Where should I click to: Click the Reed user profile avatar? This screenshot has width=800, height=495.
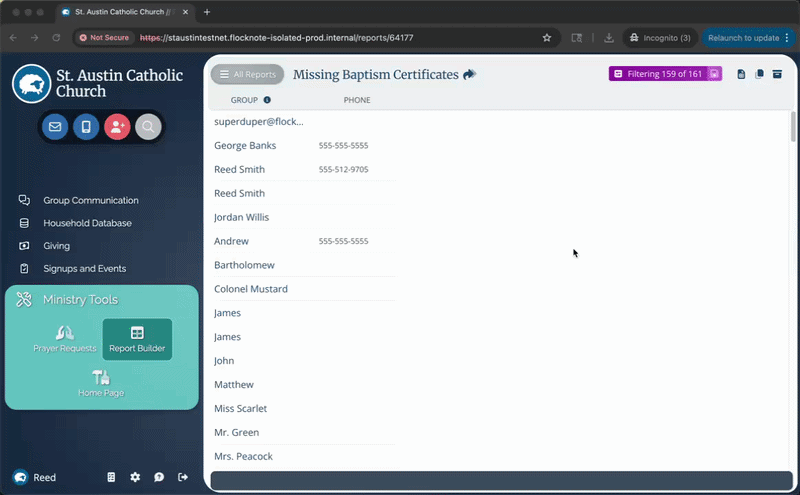[x=20, y=477]
